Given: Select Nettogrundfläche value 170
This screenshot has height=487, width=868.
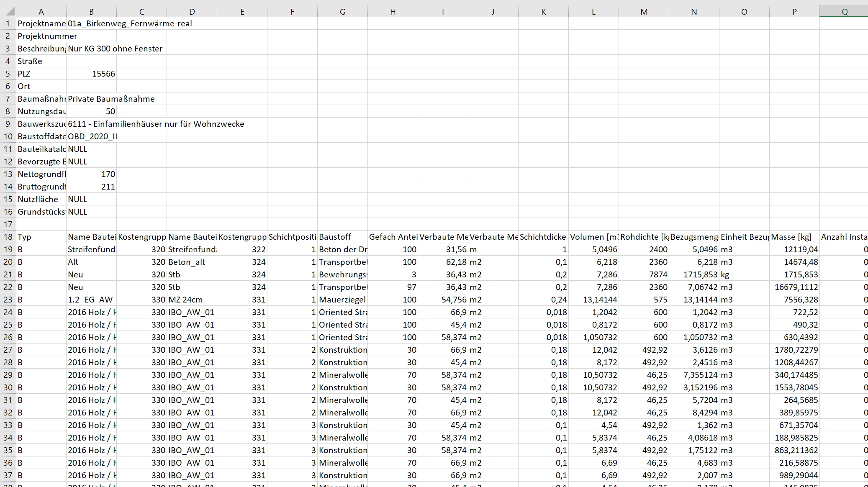Looking at the screenshot, I should coord(91,174).
